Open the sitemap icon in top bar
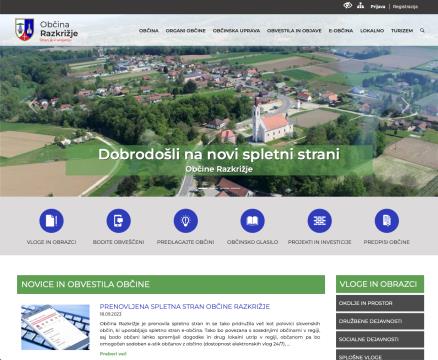The image size is (438, 360). [x=360, y=6]
